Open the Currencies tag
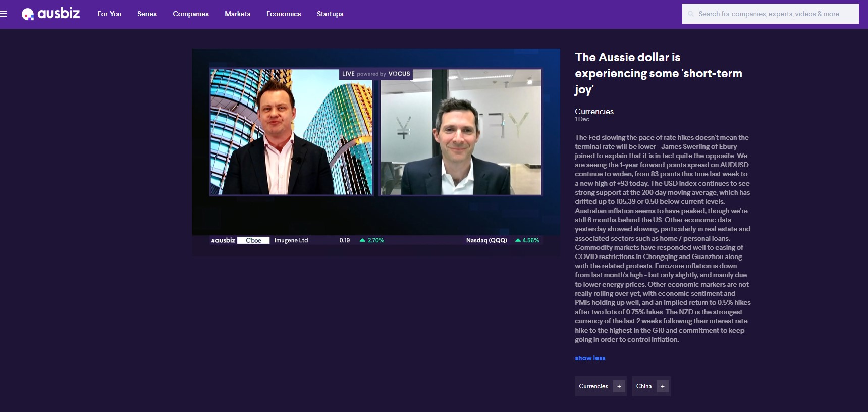868x412 pixels. (593, 386)
